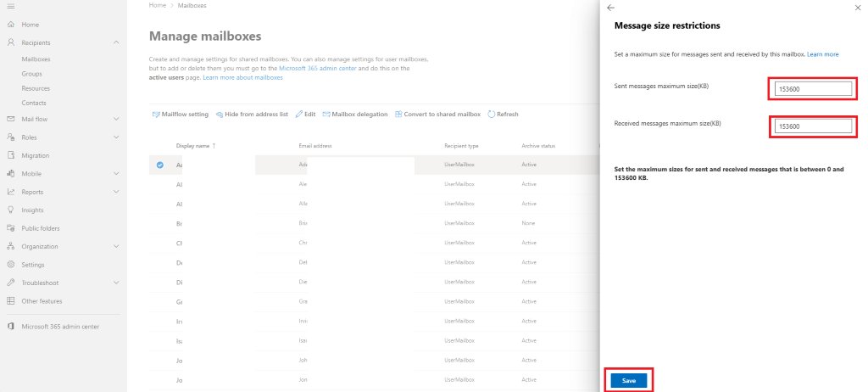Click the Migration icon in sidebar
This screenshot has height=392, width=868.
(10, 155)
